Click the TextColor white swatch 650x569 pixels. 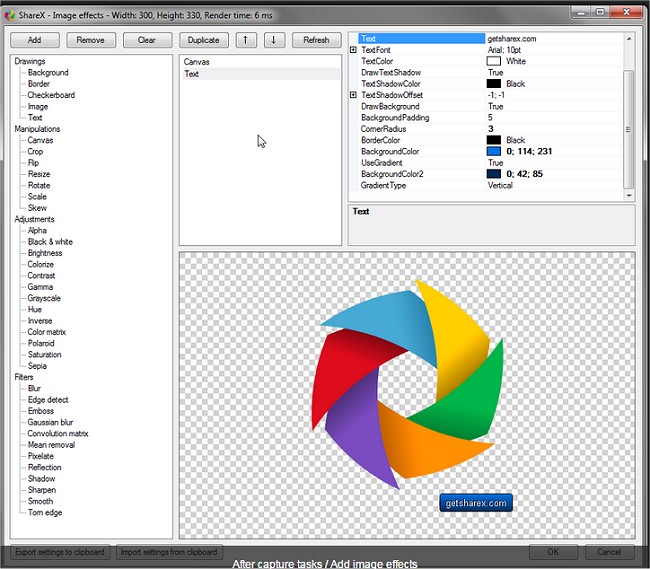click(x=493, y=61)
